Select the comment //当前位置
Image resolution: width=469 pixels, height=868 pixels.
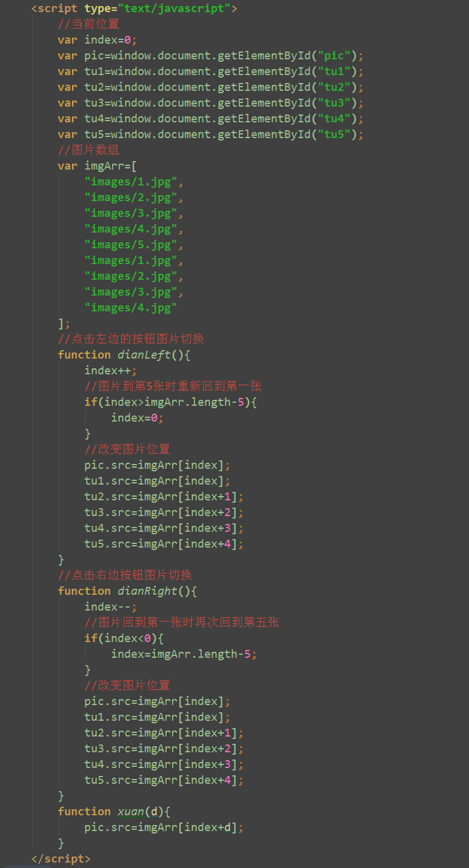(88, 24)
